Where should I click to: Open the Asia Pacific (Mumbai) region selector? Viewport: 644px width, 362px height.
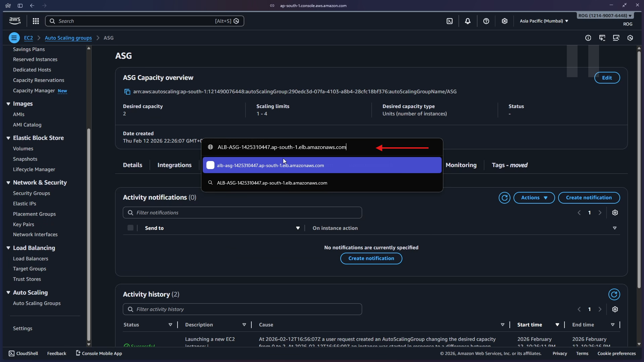543,21
